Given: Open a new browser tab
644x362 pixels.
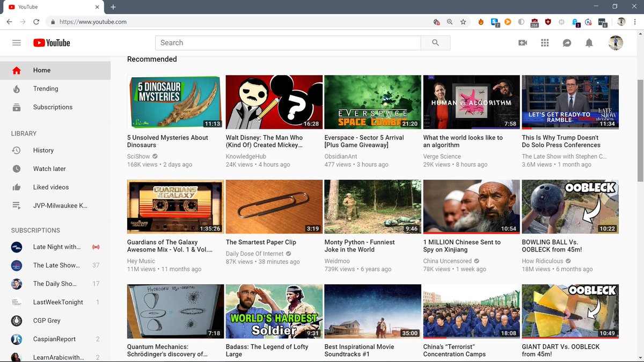Looking at the screenshot, I should click(x=113, y=7).
